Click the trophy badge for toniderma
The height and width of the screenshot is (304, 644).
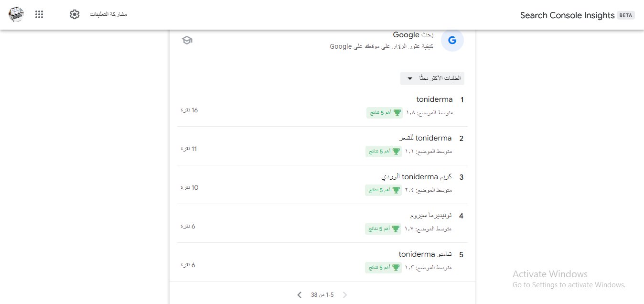pos(385,113)
